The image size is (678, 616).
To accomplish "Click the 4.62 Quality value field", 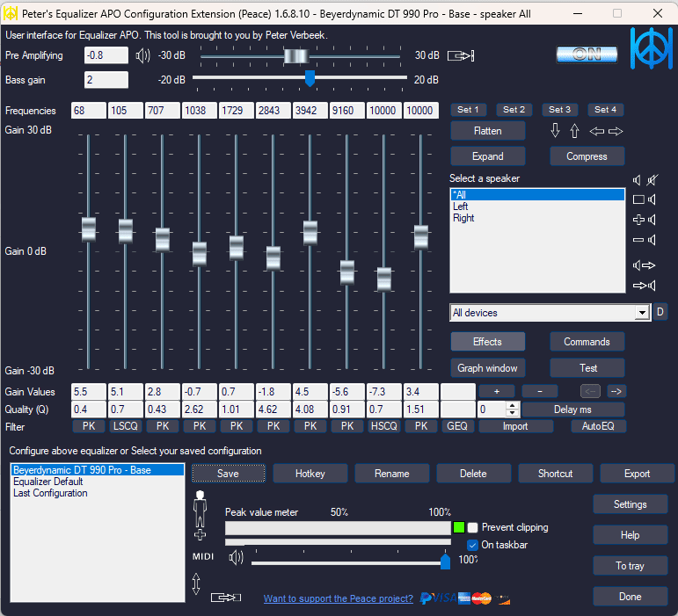I will click(x=273, y=409).
